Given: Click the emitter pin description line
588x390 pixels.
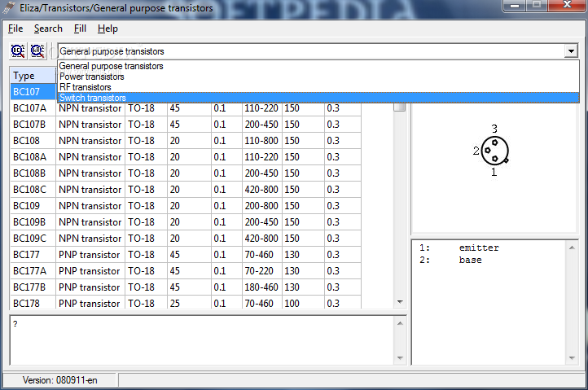Looking at the screenshot, I should (459, 248).
